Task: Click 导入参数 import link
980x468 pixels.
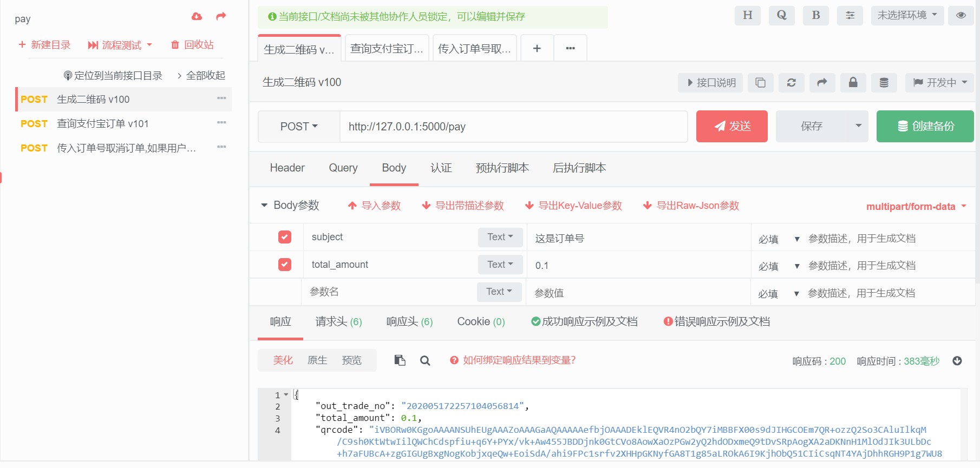Action: click(x=374, y=206)
